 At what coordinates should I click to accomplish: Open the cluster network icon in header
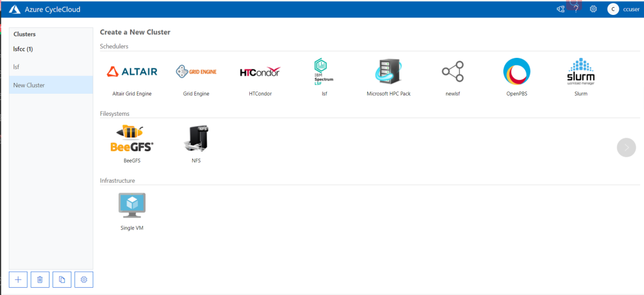tap(560, 9)
